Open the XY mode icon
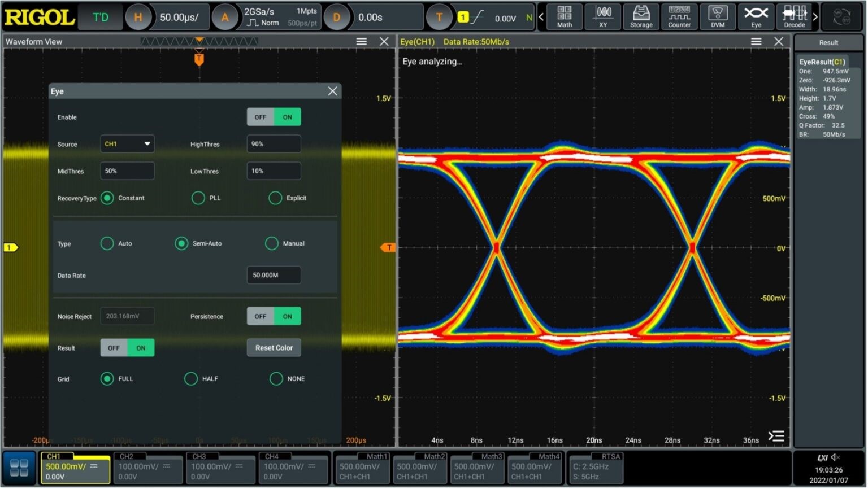 [603, 16]
